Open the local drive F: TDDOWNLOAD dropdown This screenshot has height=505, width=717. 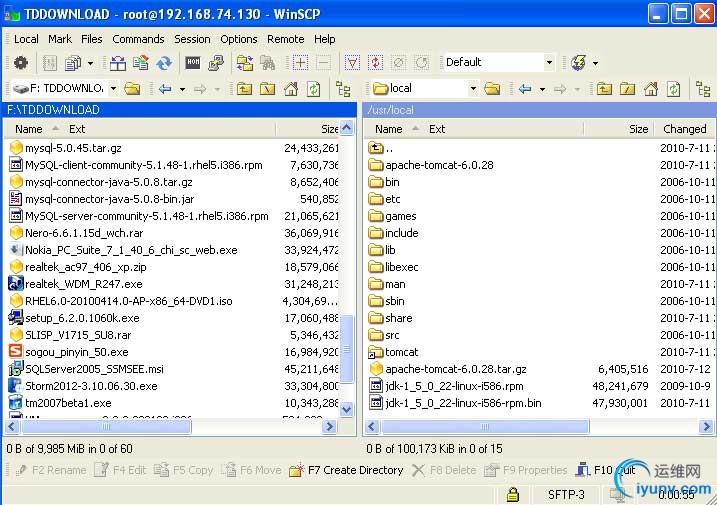113,88
